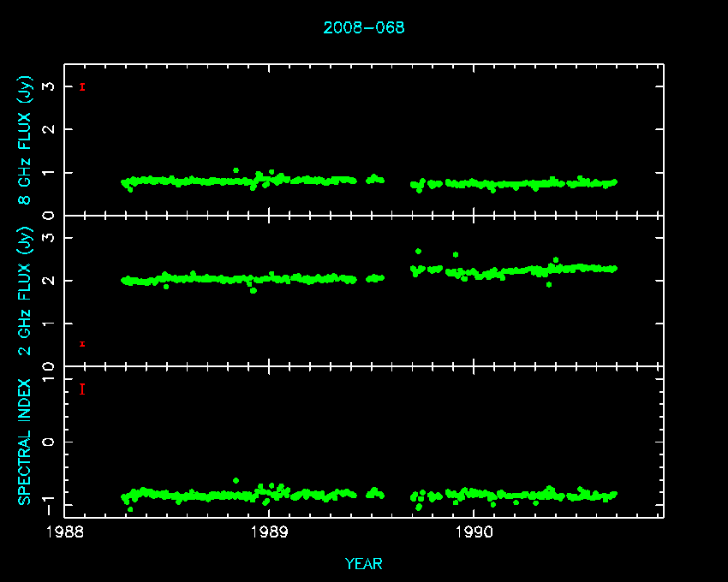Click the highest outlier point in 2 GHz panel

pyautogui.click(x=418, y=251)
